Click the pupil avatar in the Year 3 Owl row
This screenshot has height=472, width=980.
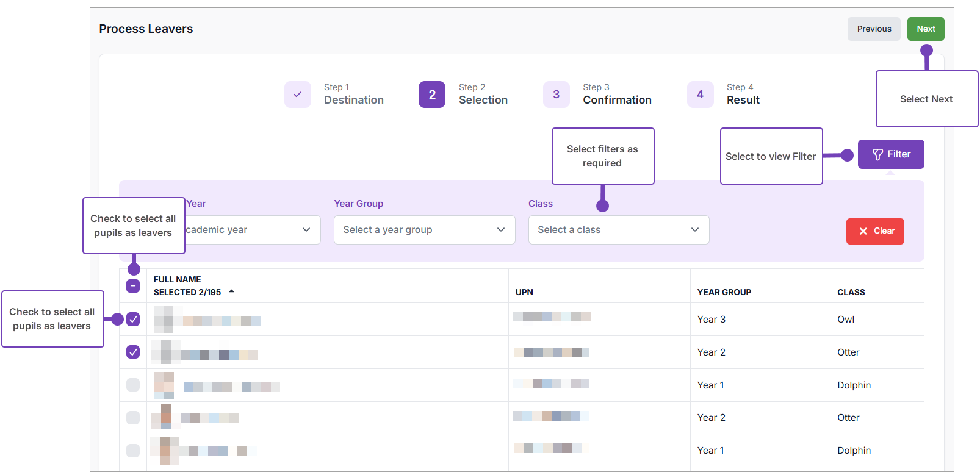[x=164, y=320]
